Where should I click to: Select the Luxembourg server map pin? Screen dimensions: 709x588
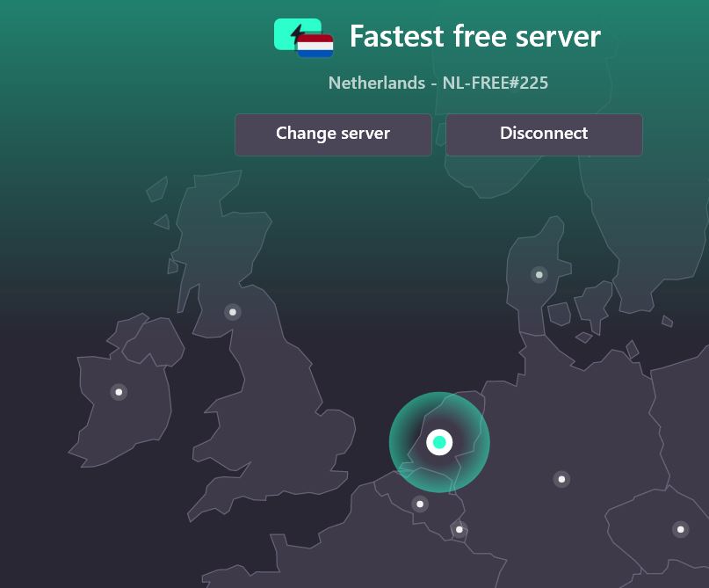(459, 529)
